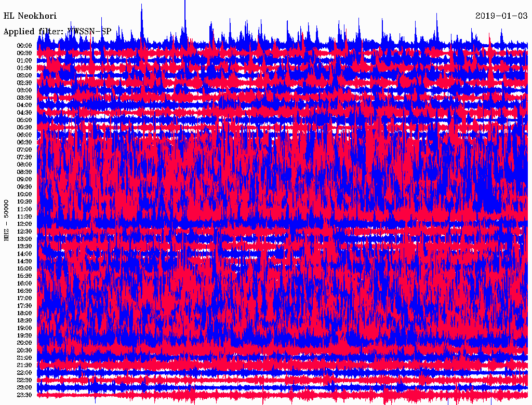The image size is (532, 405).
Task: Select the 20:00 time label
Action: click(x=24, y=343)
